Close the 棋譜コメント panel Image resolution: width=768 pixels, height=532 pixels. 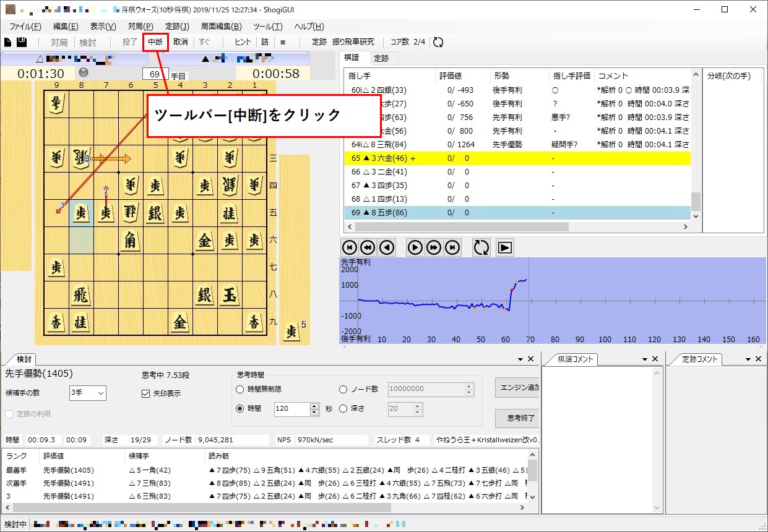point(655,359)
